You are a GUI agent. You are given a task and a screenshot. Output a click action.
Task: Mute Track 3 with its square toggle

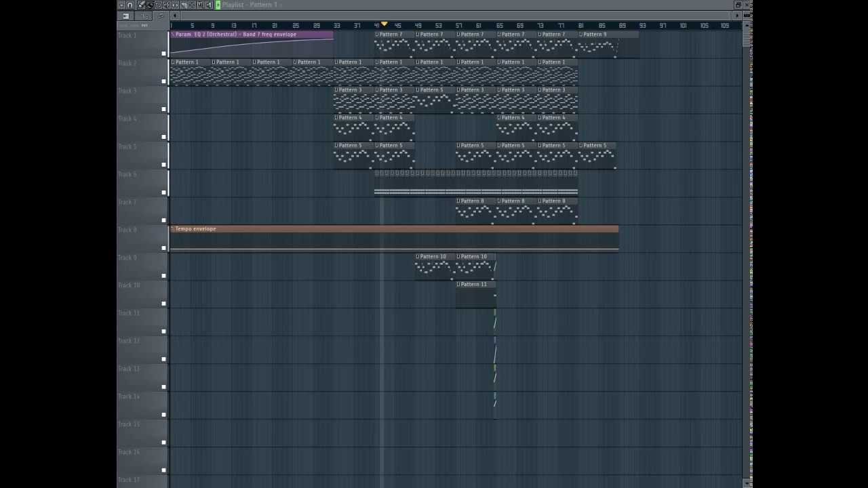pos(163,109)
